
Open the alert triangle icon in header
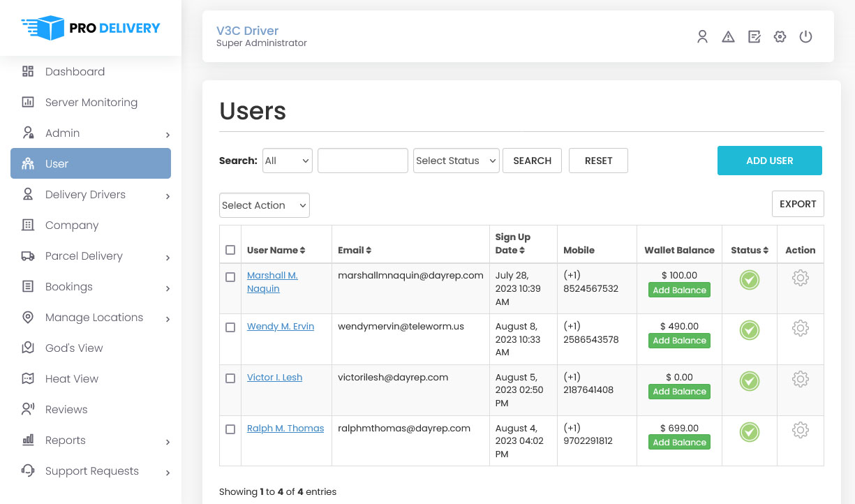pos(728,37)
